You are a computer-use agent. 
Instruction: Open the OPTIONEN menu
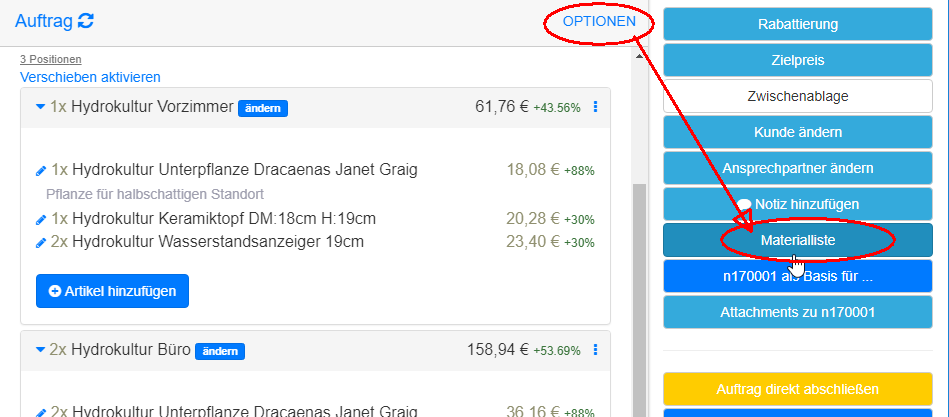coord(598,21)
